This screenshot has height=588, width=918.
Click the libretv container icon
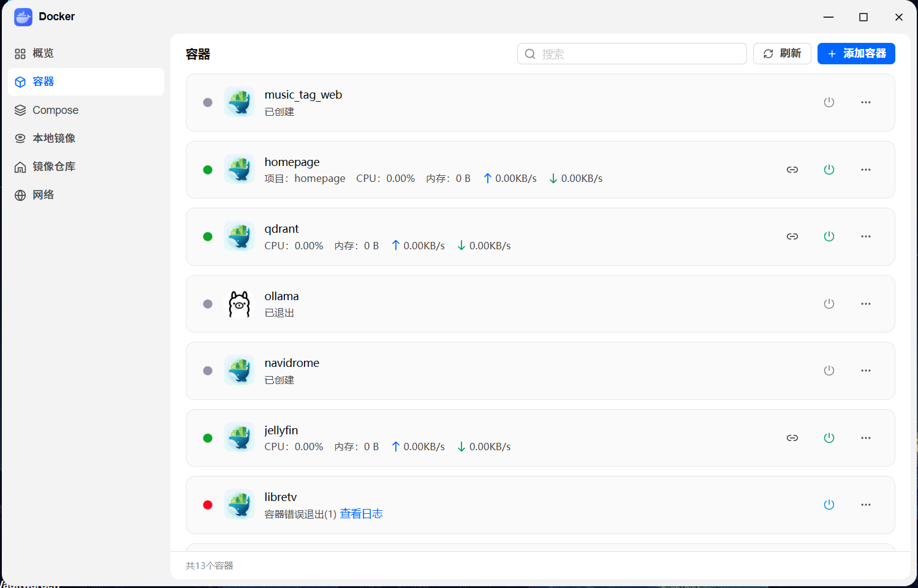(x=239, y=504)
